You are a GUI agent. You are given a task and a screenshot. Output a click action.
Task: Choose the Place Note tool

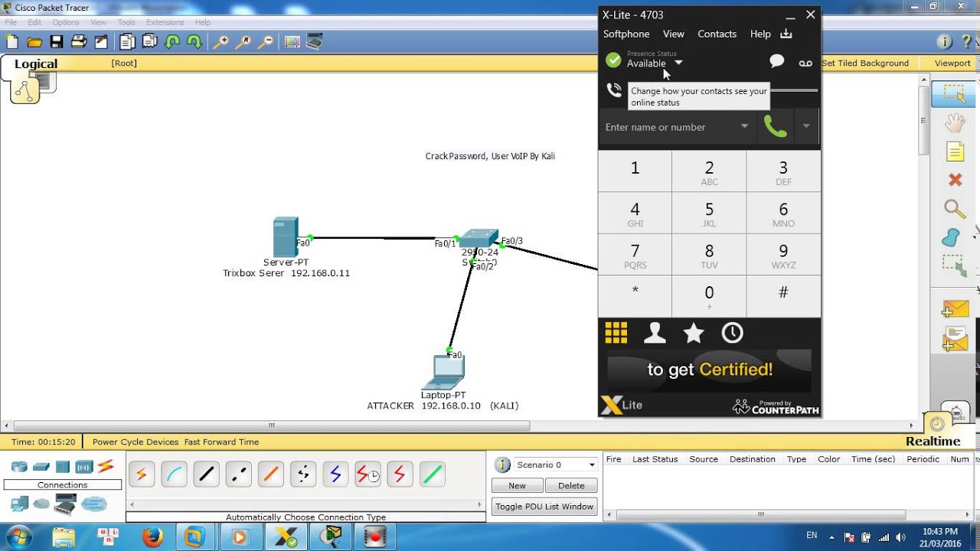coord(954,152)
